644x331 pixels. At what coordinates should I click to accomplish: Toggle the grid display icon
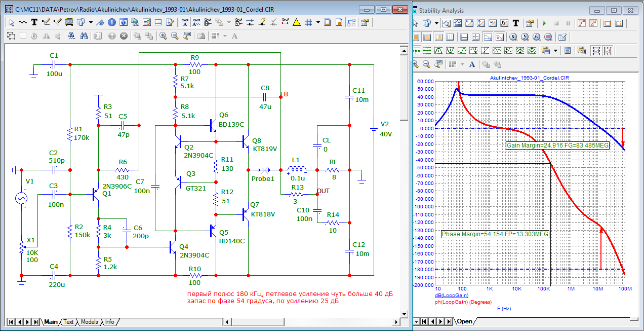click(308, 22)
